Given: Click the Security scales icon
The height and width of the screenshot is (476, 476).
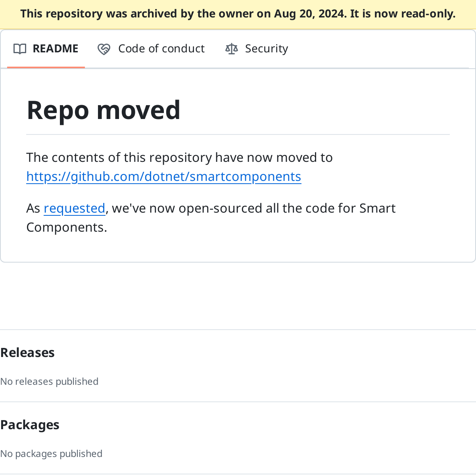Looking at the screenshot, I should pos(232,48).
